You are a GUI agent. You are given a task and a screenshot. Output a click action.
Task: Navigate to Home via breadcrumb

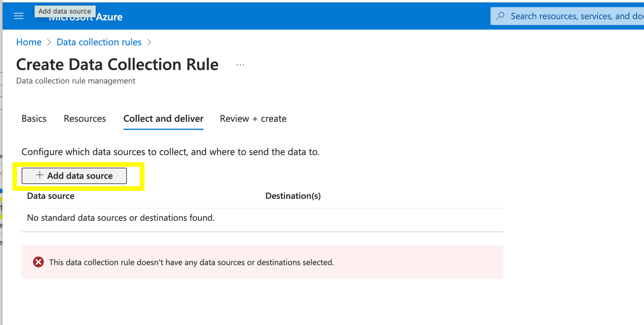(29, 42)
